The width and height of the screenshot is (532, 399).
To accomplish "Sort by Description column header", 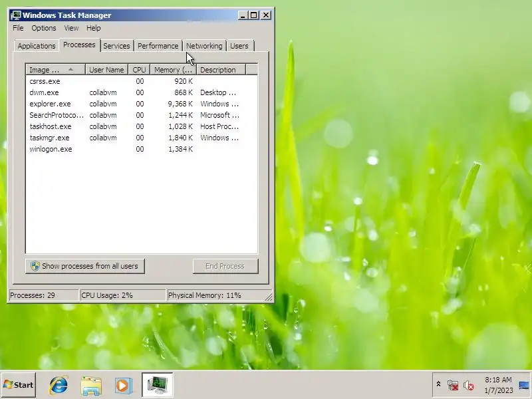I will 221,70.
